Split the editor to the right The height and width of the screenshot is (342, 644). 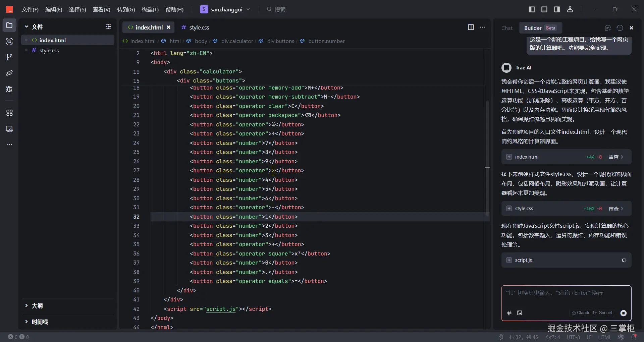471,27
